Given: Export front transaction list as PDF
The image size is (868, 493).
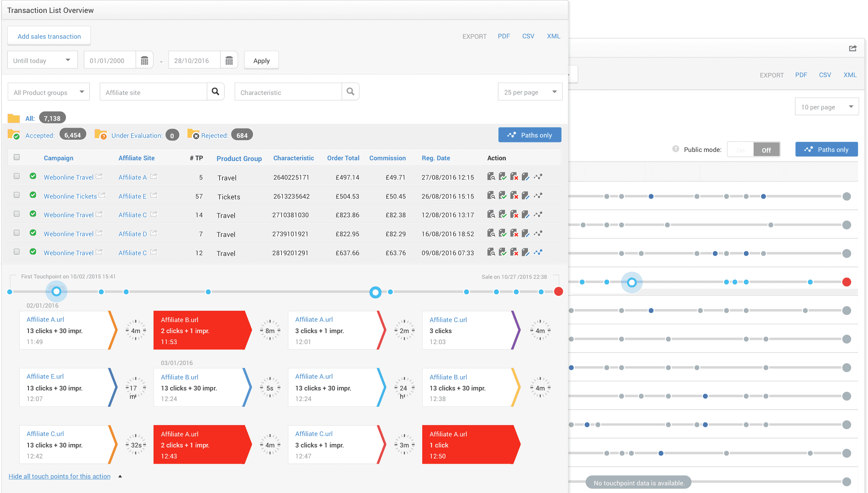Looking at the screenshot, I should (504, 36).
